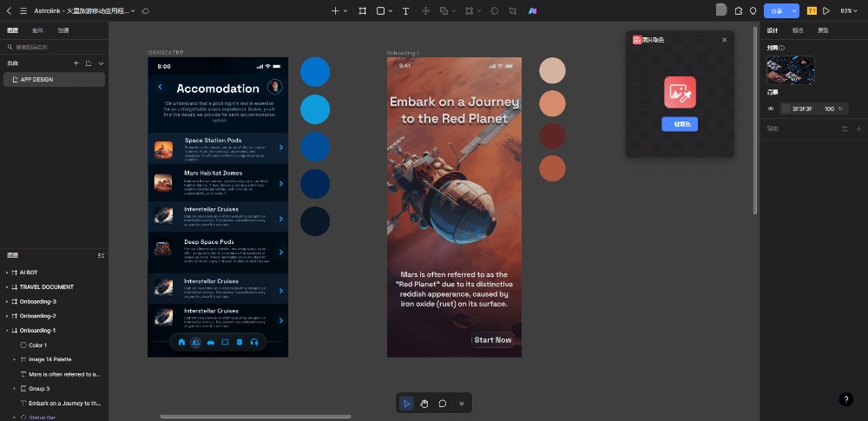
Task: Click the Play prototype preview icon
Action: (826, 11)
